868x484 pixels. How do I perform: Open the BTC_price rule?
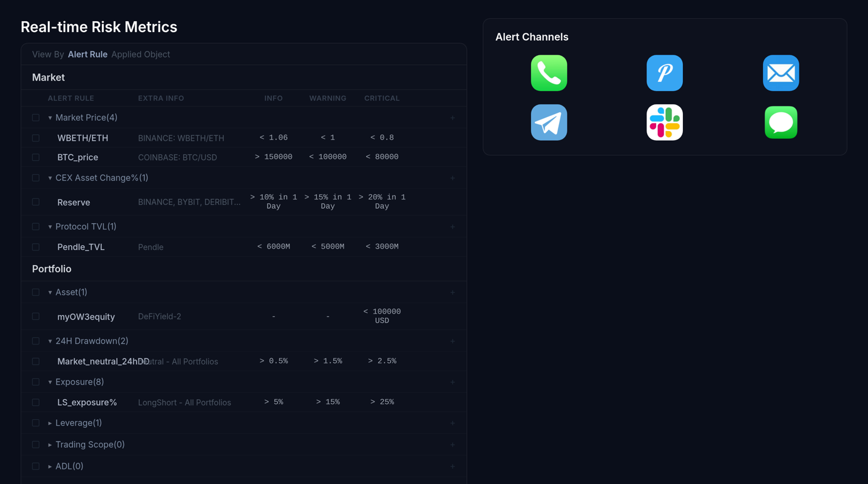[x=78, y=157]
